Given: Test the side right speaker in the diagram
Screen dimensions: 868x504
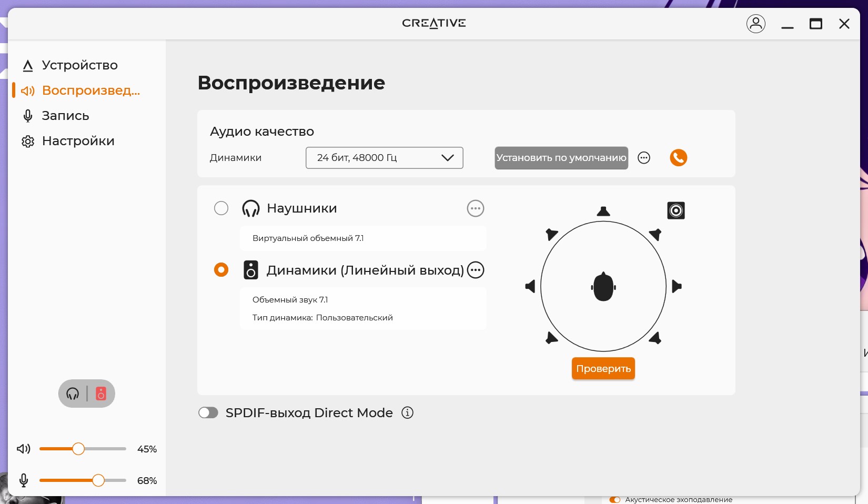Looking at the screenshot, I should click(x=677, y=286).
